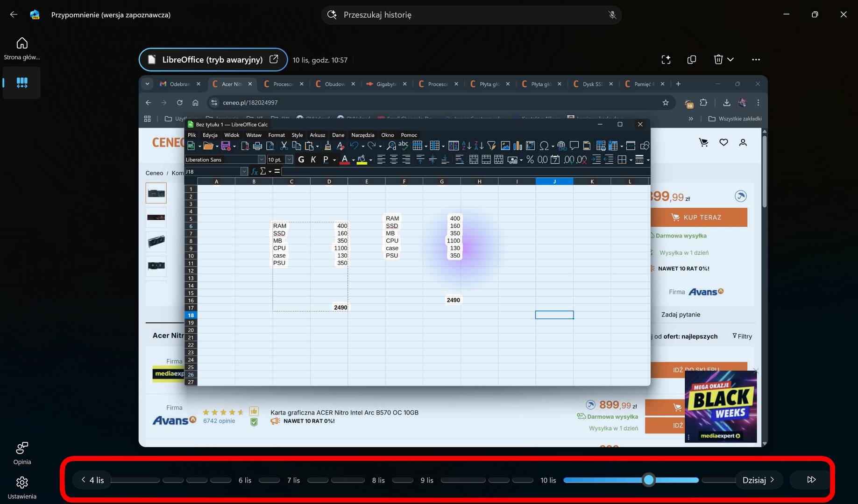Expand the Liberation Sans font name dropdown
Viewport: 858px width, 504px height.
click(262, 160)
